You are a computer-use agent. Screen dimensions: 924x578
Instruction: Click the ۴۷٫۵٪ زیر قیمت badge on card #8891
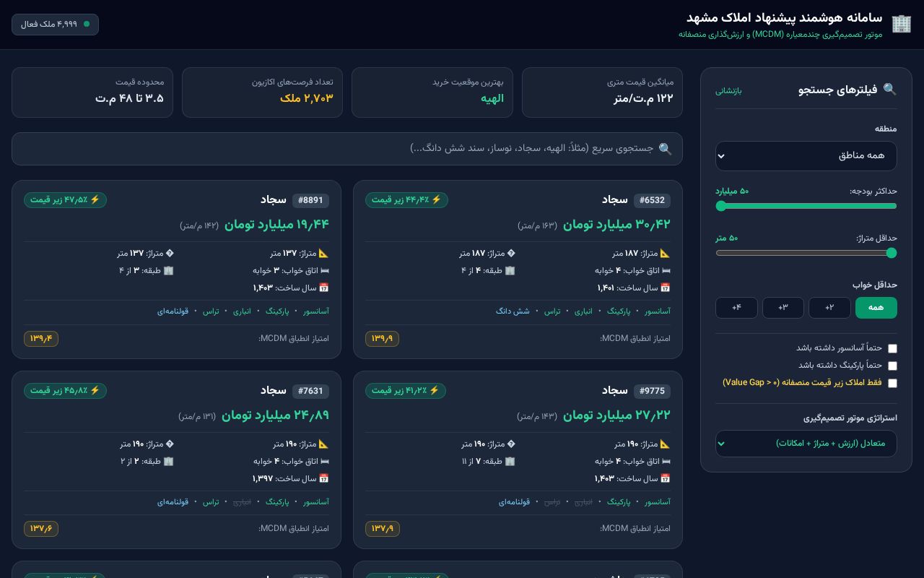click(x=65, y=200)
